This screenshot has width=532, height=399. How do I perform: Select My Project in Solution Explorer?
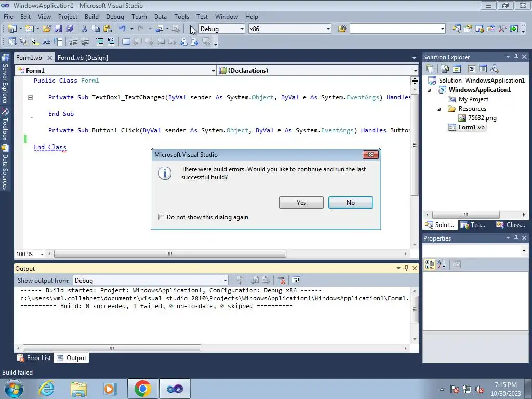[468, 99]
